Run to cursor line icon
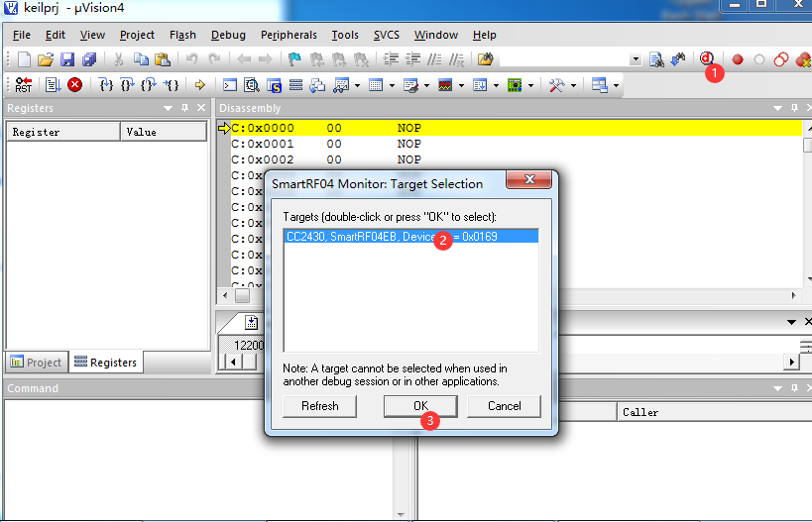812x522 pixels. [x=171, y=85]
